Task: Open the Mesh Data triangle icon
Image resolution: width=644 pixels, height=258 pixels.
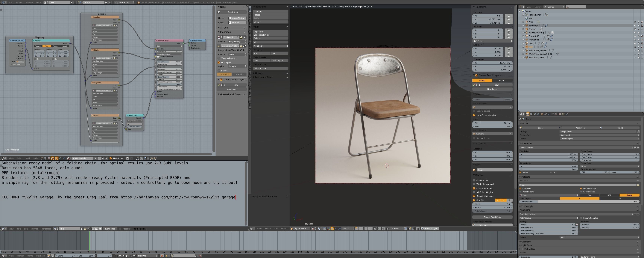Action: (552, 114)
